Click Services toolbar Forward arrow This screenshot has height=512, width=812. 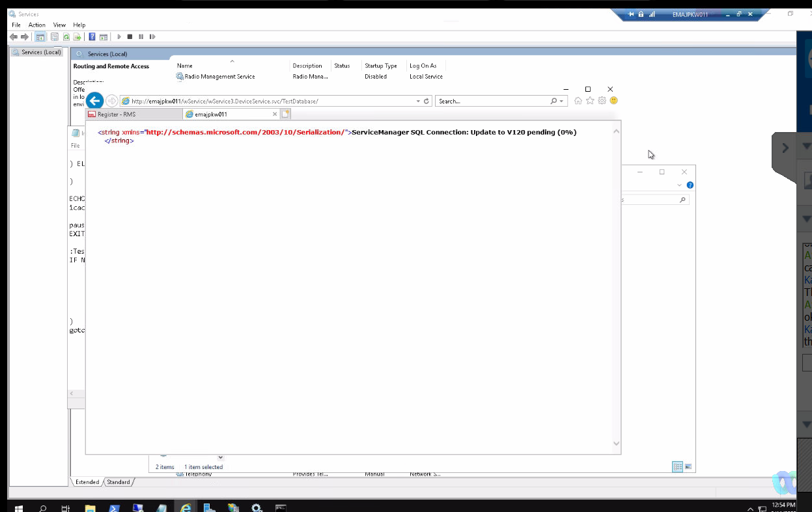(x=25, y=37)
